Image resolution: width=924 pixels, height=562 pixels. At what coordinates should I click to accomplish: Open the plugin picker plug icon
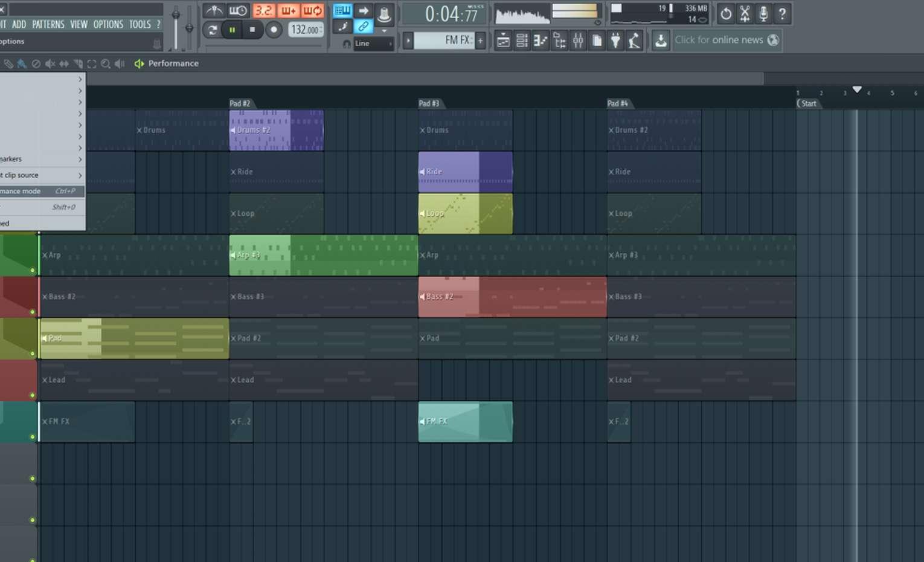click(x=615, y=40)
